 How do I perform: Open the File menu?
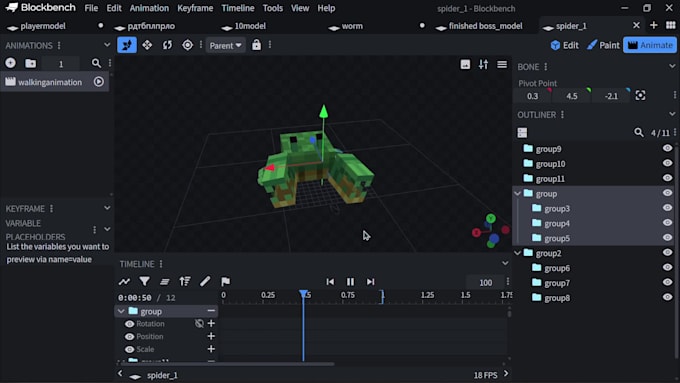91,8
